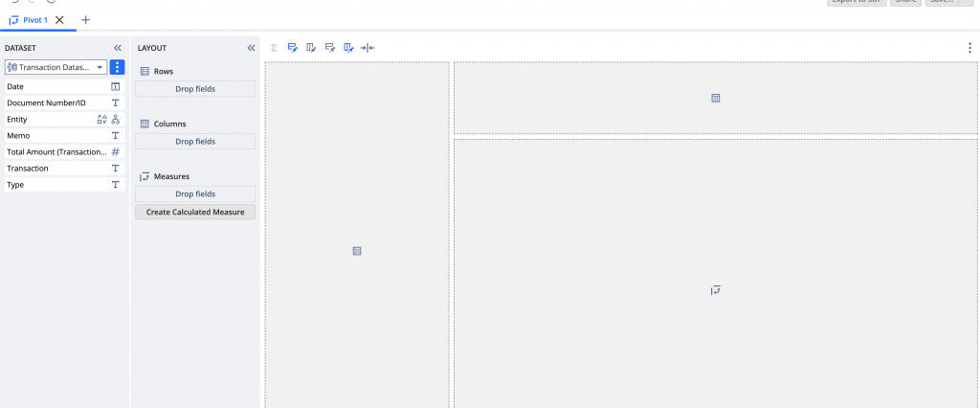Select the Entity field
The height and width of the screenshot is (408, 980).
64,119
